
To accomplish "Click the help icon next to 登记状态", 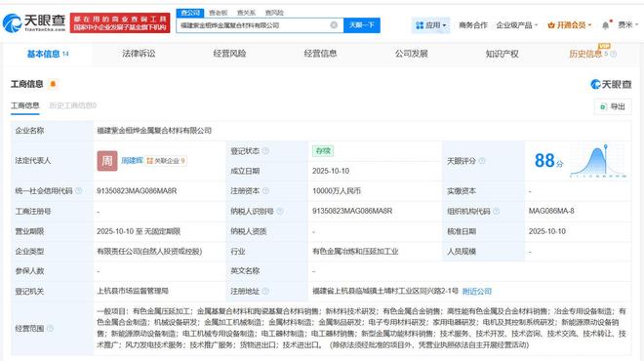I will point(265,151).
